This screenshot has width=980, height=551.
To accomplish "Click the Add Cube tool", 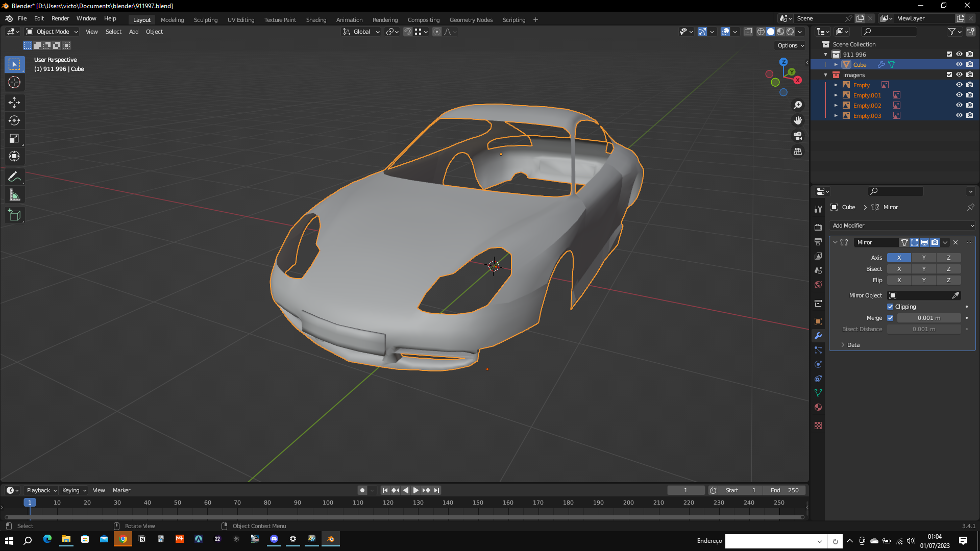I will pyautogui.click(x=14, y=215).
